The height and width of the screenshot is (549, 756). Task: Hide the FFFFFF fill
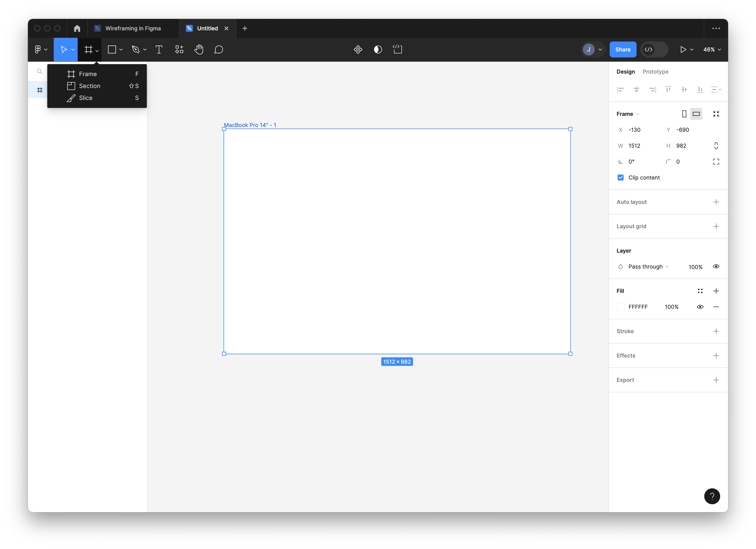click(700, 307)
